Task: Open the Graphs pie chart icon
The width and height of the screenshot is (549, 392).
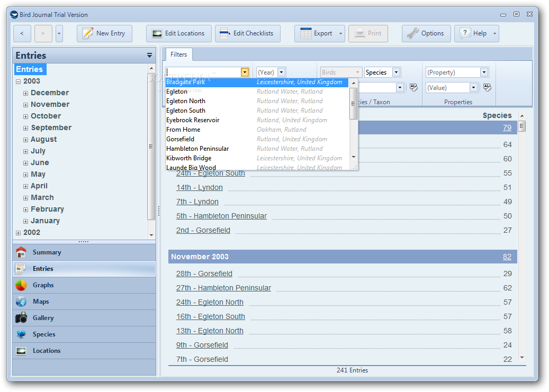Action: [21, 285]
